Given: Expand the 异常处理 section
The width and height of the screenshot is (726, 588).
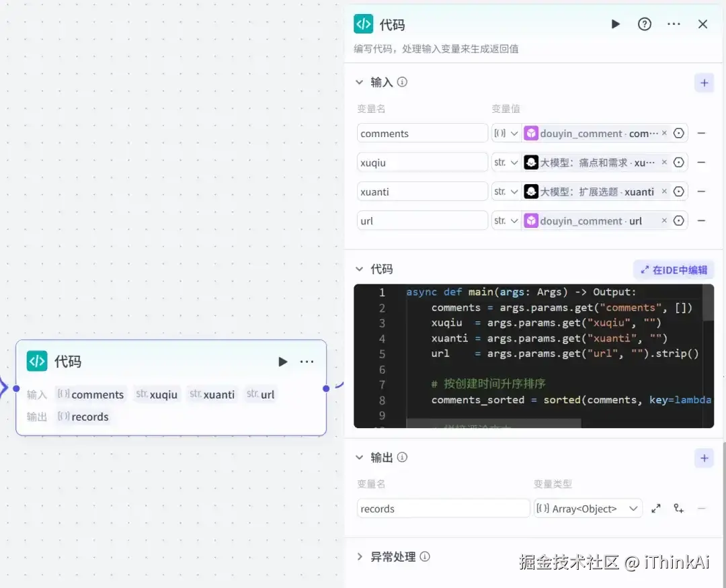Looking at the screenshot, I should click(x=359, y=556).
